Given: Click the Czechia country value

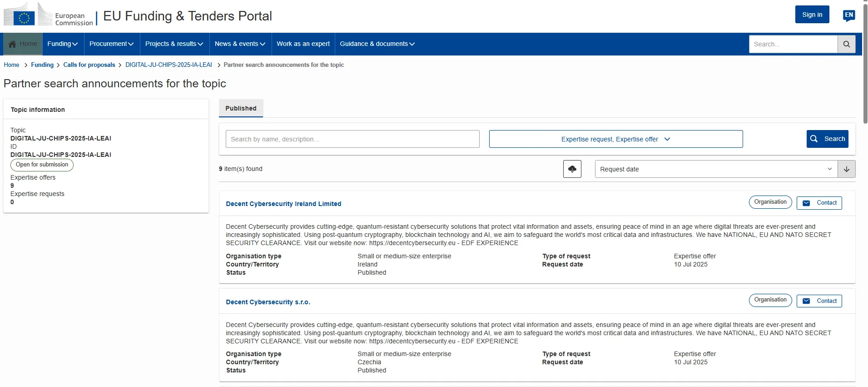Looking at the screenshot, I should pyautogui.click(x=369, y=362).
